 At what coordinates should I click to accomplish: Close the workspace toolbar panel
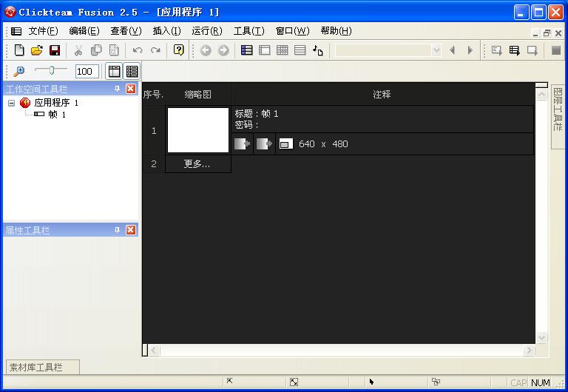(131, 89)
